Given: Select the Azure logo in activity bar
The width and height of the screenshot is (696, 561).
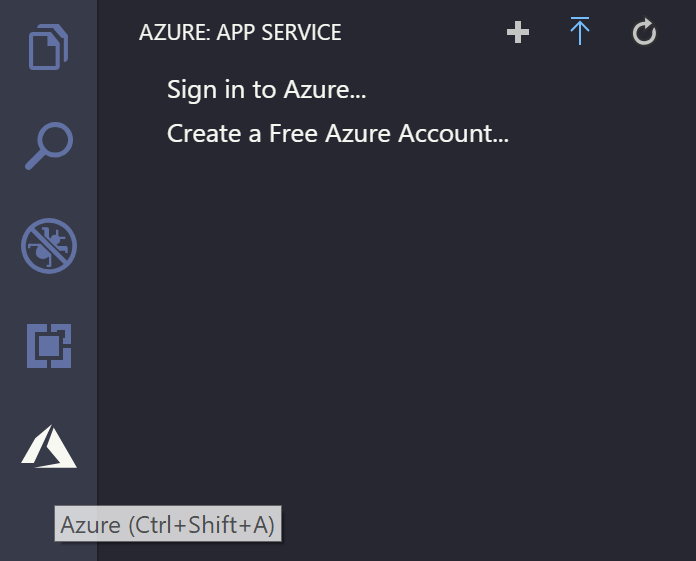Looking at the screenshot, I should [49, 446].
